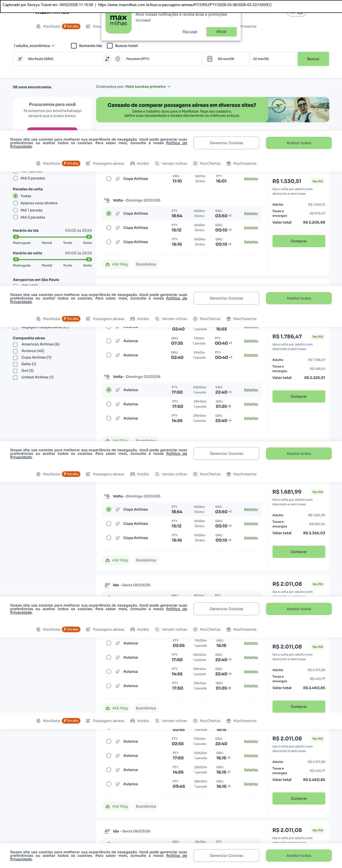Open the Hotéis menu item
342x868 pixels.
point(140,163)
